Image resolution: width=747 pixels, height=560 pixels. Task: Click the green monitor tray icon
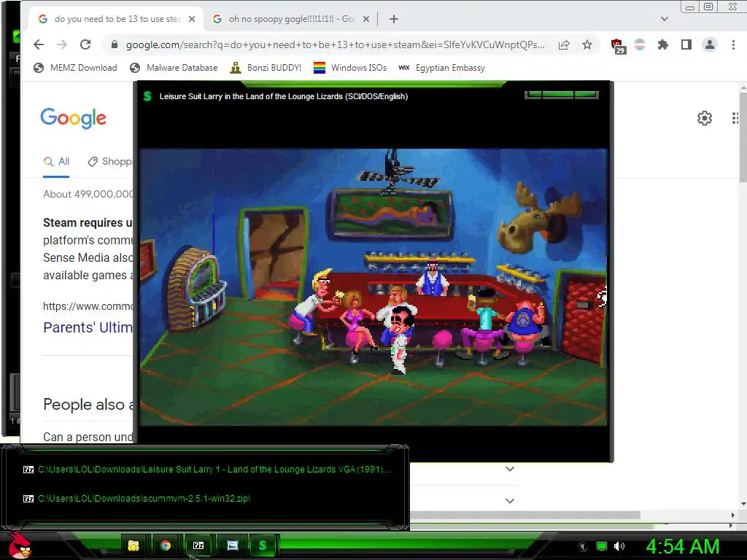coord(602,546)
